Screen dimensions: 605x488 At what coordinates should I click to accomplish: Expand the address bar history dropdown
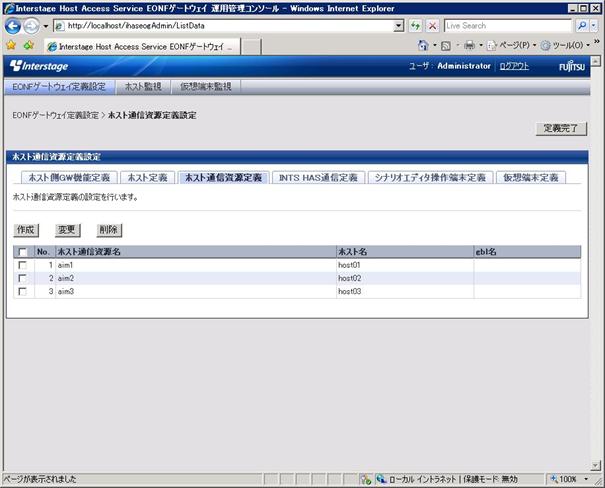point(399,26)
